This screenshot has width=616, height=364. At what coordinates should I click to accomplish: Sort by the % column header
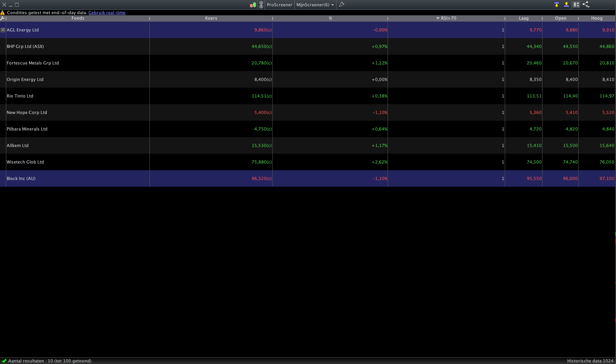(330, 18)
